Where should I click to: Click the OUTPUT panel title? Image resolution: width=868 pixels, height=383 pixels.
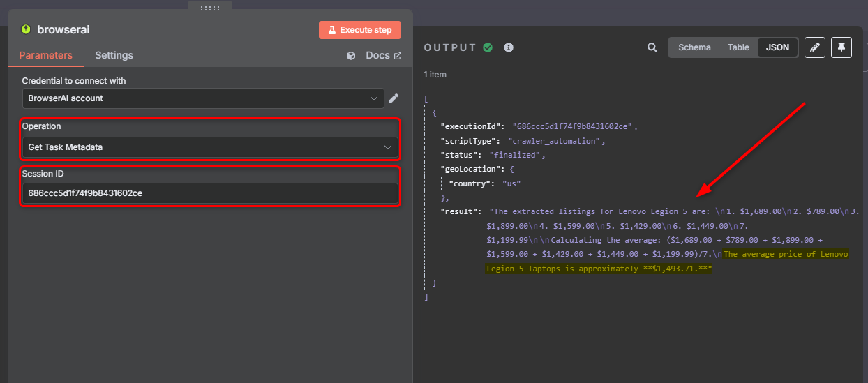pos(450,47)
